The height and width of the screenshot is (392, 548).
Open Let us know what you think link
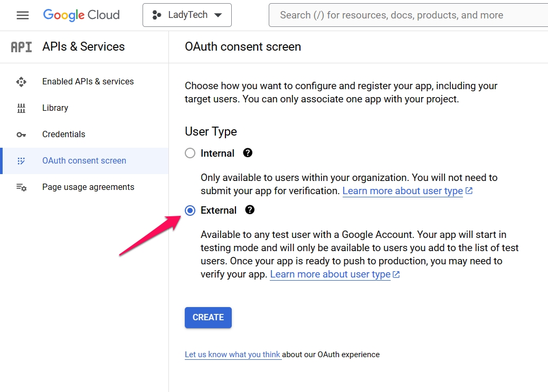(232, 355)
